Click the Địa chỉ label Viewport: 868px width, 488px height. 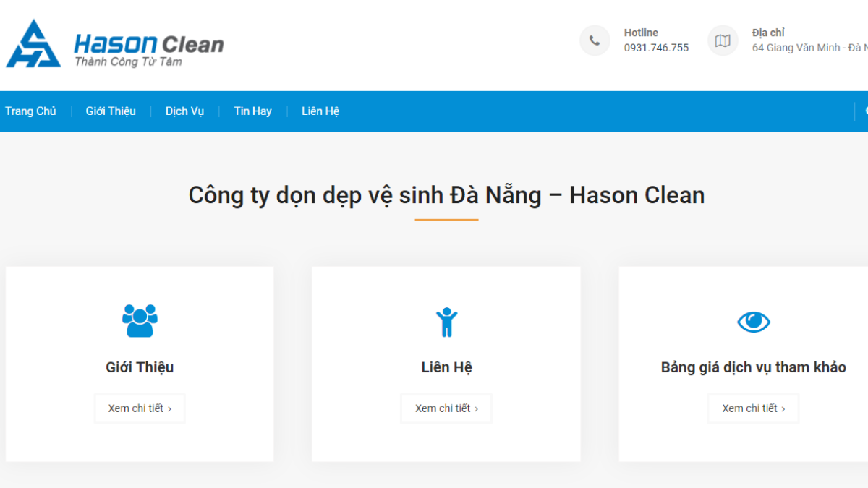(768, 33)
